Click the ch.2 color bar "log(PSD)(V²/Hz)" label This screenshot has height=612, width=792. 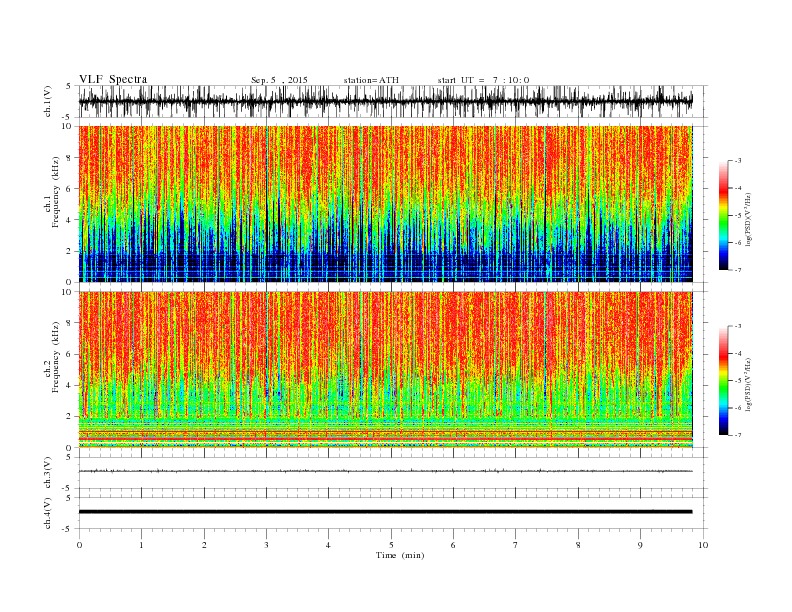[x=748, y=384]
